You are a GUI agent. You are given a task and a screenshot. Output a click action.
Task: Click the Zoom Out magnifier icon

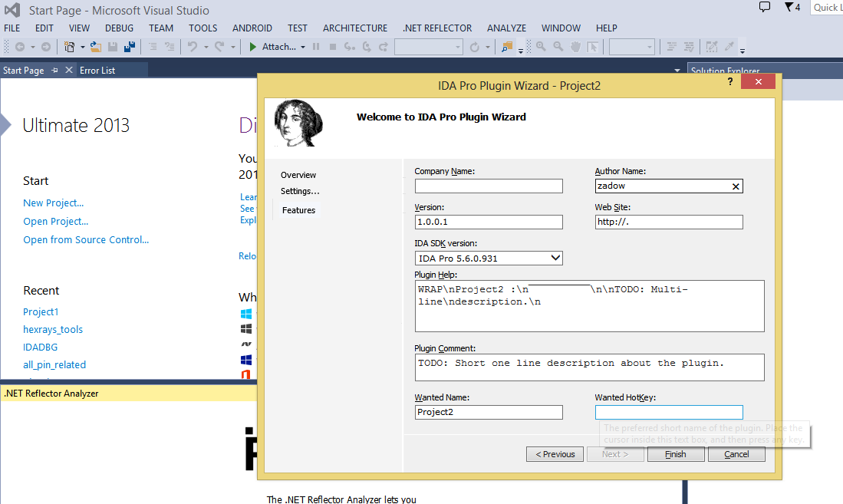558,47
